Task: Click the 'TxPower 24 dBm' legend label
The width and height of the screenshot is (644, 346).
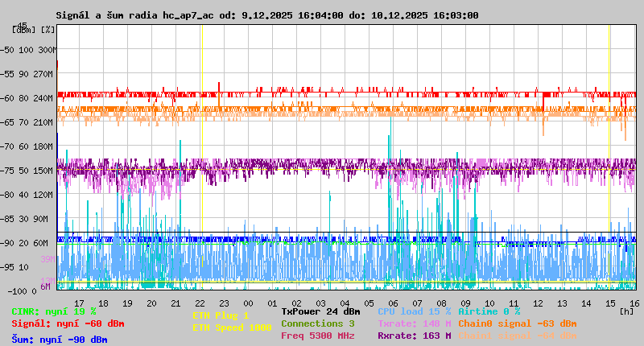Action: pyautogui.click(x=320, y=311)
